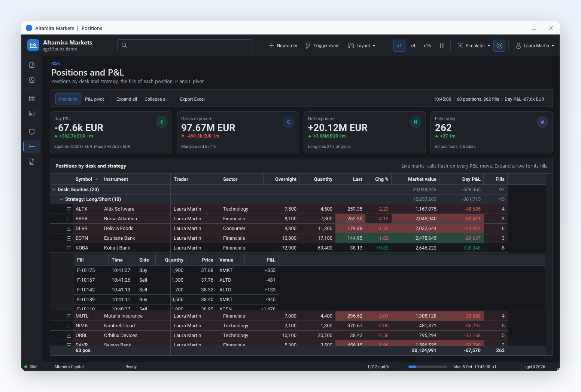Collapse the Desk: Equities group
This screenshot has width=581, height=392.
click(x=54, y=190)
